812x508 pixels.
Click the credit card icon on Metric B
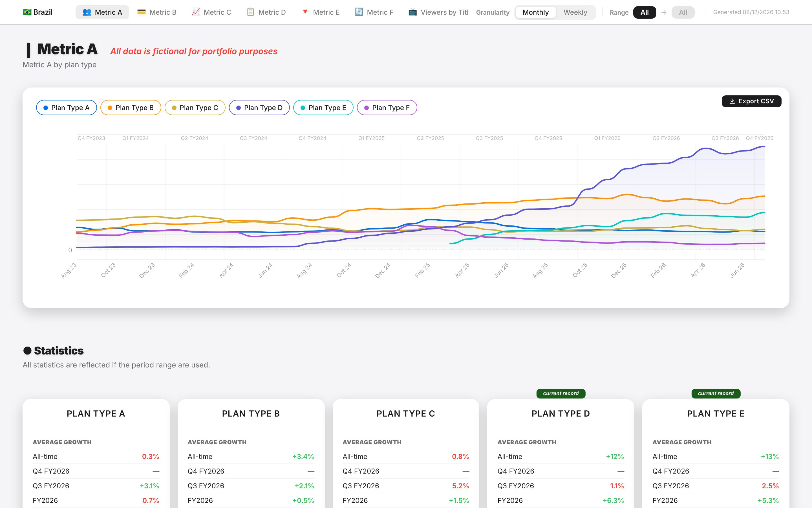tap(142, 12)
